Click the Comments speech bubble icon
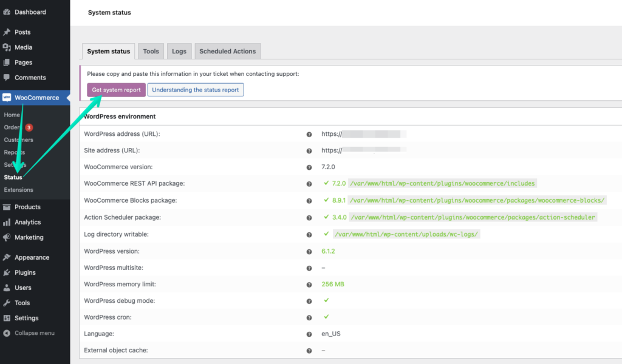 pyautogui.click(x=7, y=78)
